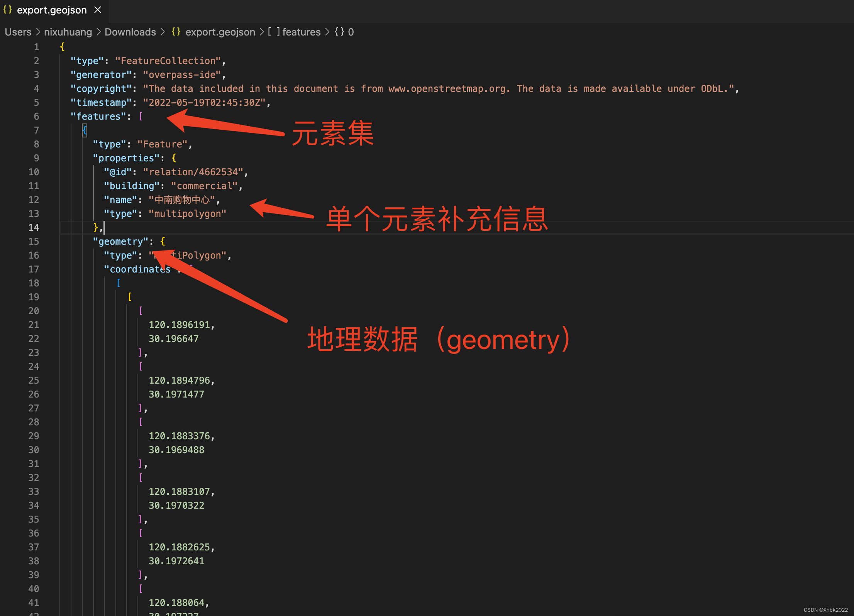This screenshot has width=854, height=616.
Task: Click the "中南购物中心" name value
Action: point(182,200)
